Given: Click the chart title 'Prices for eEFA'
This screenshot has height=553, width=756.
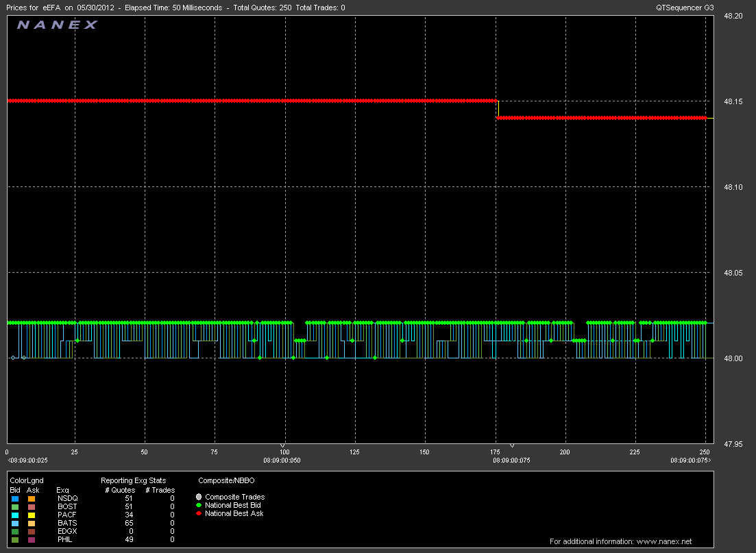Looking at the screenshot, I should (x=34, y=8).
